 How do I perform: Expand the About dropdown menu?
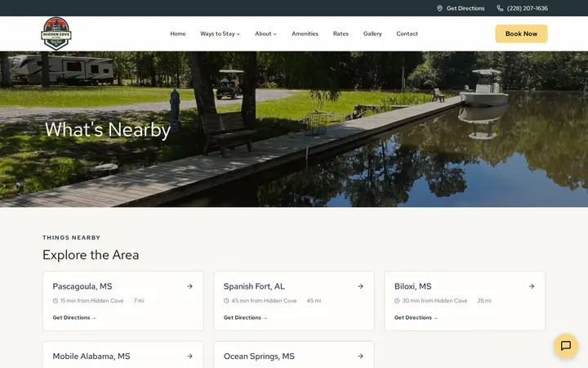(x=266, y=34)
